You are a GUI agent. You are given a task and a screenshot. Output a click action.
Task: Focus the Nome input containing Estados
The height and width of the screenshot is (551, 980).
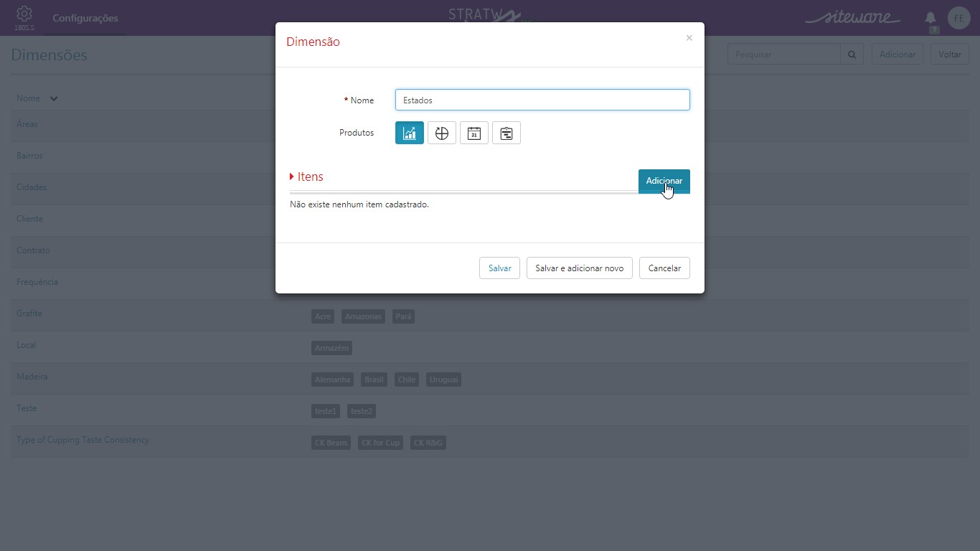click(542, 100)
